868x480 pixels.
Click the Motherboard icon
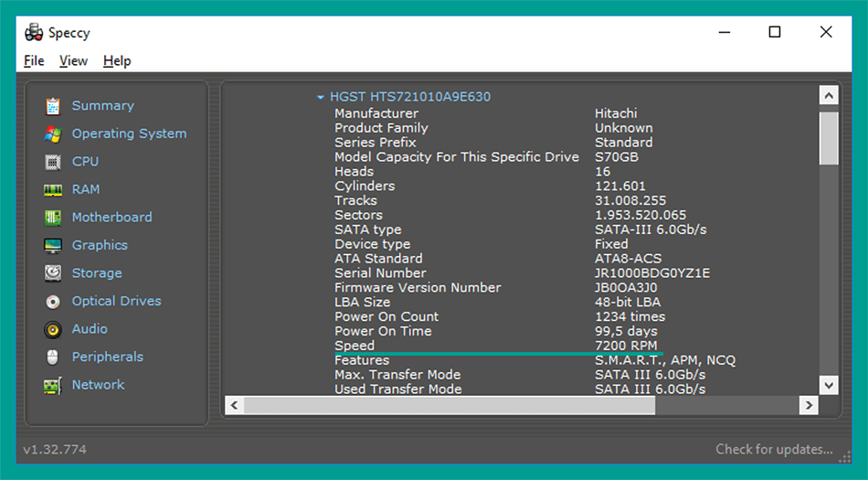coord(53,218)
